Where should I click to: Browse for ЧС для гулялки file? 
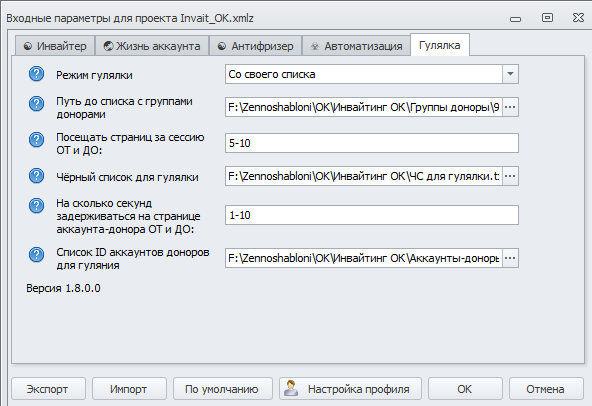[510, 176]
